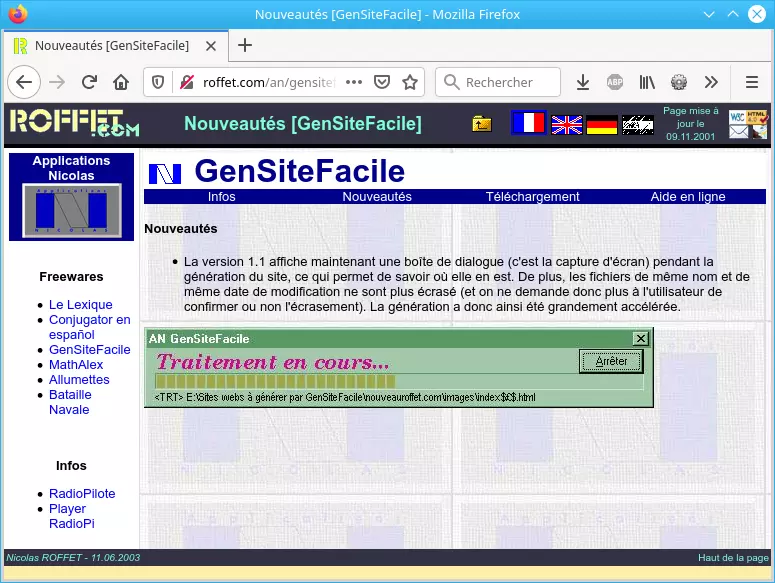775x583 pixels.
Task: Open the Applications Nicolas logo image
Action: (72, 211)
